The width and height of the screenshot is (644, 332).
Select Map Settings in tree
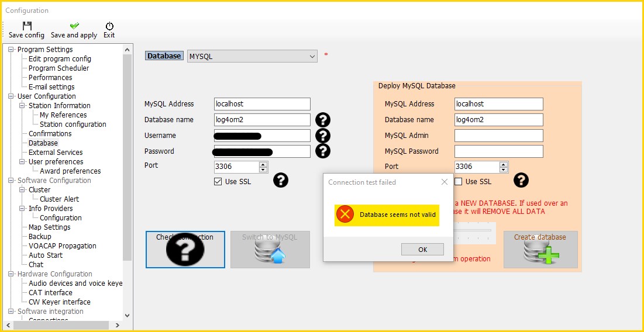coord(49,227)
